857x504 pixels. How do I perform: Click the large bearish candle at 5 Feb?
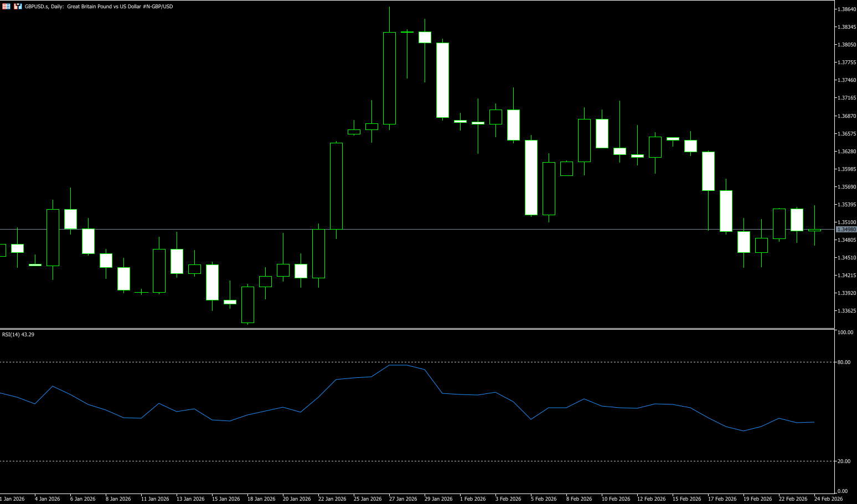click(531, 177)
